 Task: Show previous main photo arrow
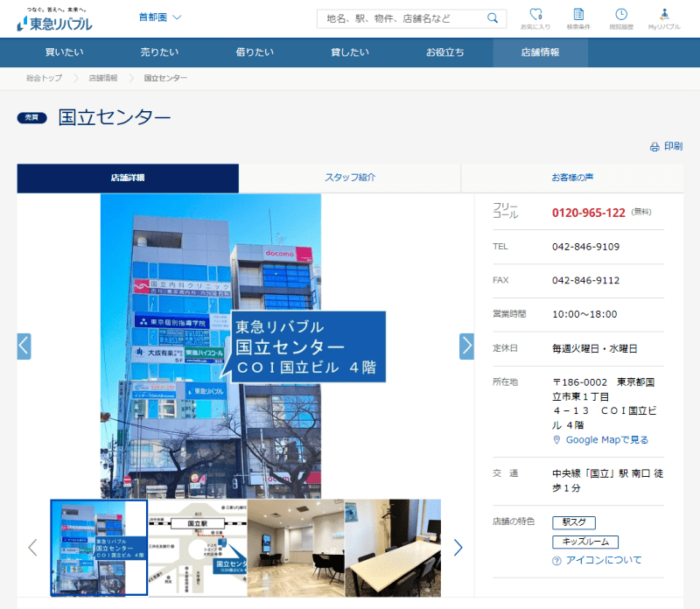pos(24,346)
